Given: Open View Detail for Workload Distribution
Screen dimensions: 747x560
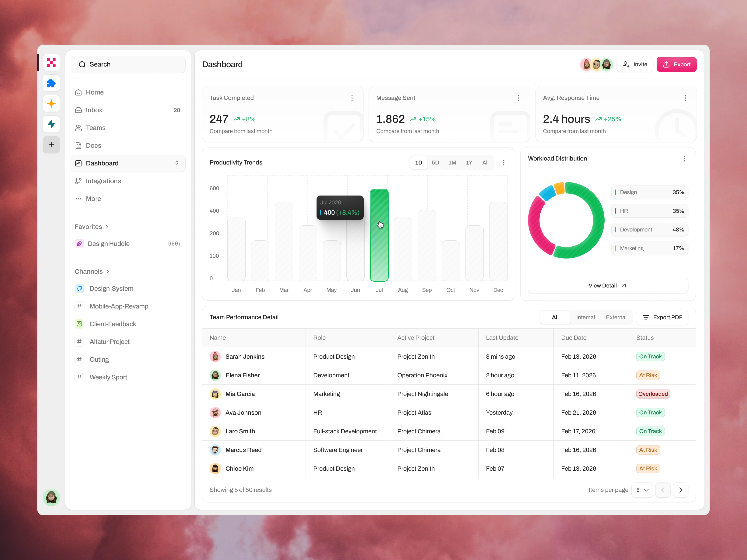Looking at the screenshot, I should pos(607,285).
